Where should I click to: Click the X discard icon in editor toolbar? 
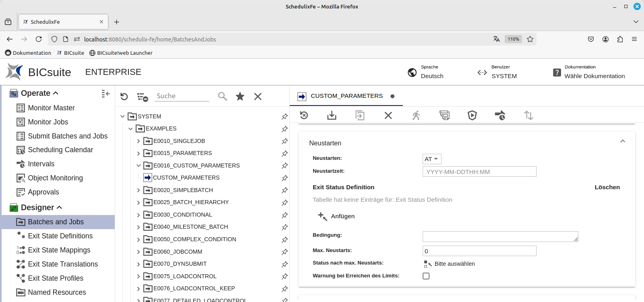[x=388, y=116]
